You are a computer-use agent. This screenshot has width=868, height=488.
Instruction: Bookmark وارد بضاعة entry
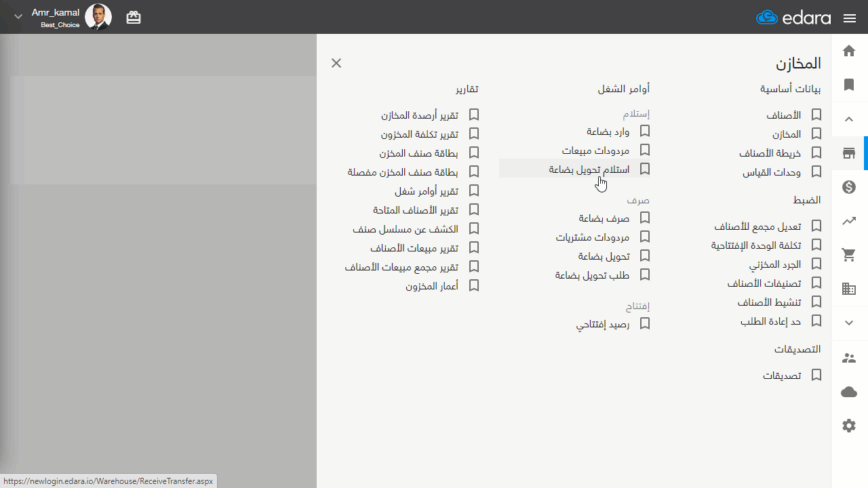click(645, 131)
